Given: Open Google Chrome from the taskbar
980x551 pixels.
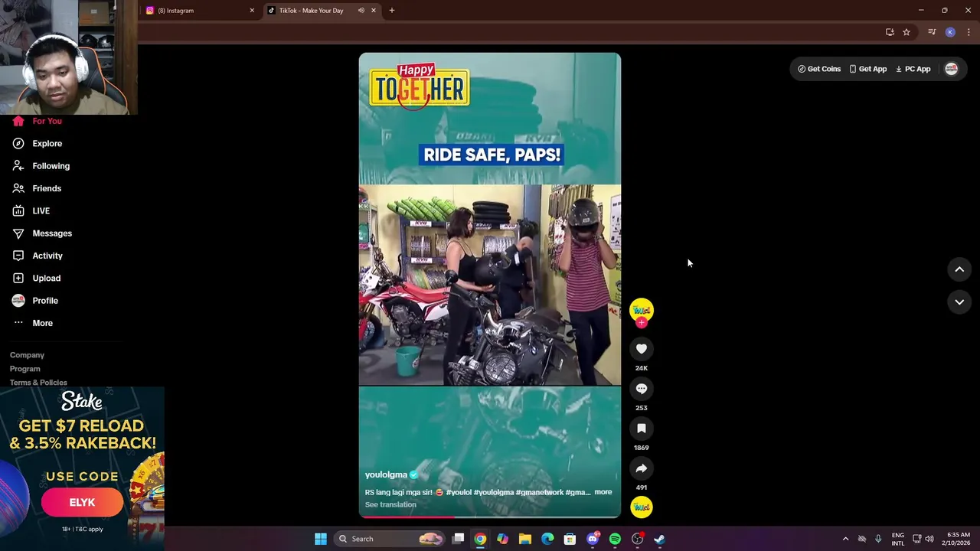Looking at the screenshot, I should (x=480, y=539).
